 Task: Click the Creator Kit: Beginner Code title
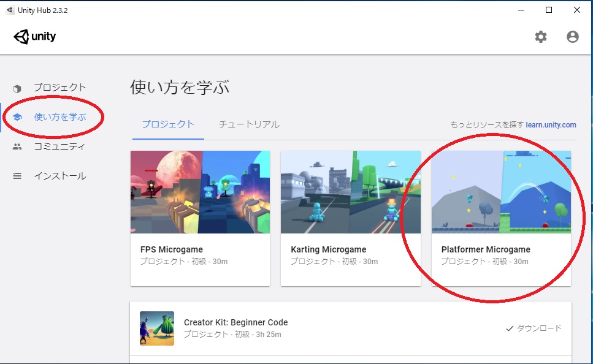(x=236, y=322)
